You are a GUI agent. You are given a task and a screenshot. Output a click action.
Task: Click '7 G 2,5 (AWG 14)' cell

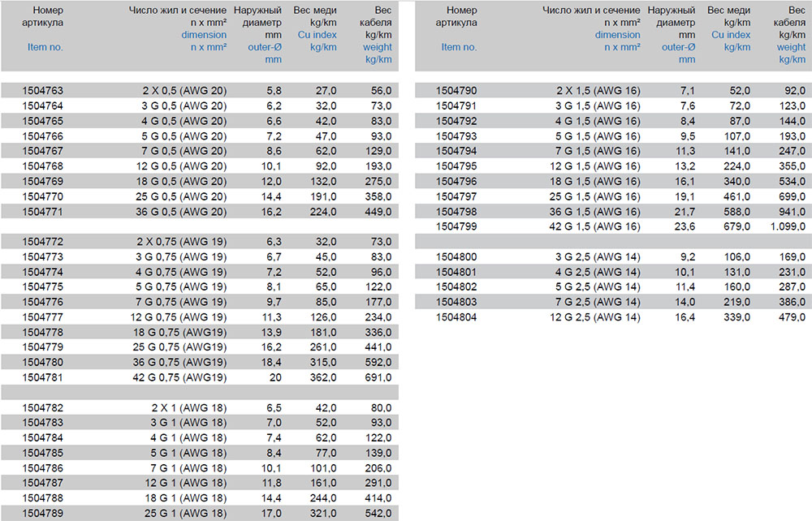[x=598, y=302]
